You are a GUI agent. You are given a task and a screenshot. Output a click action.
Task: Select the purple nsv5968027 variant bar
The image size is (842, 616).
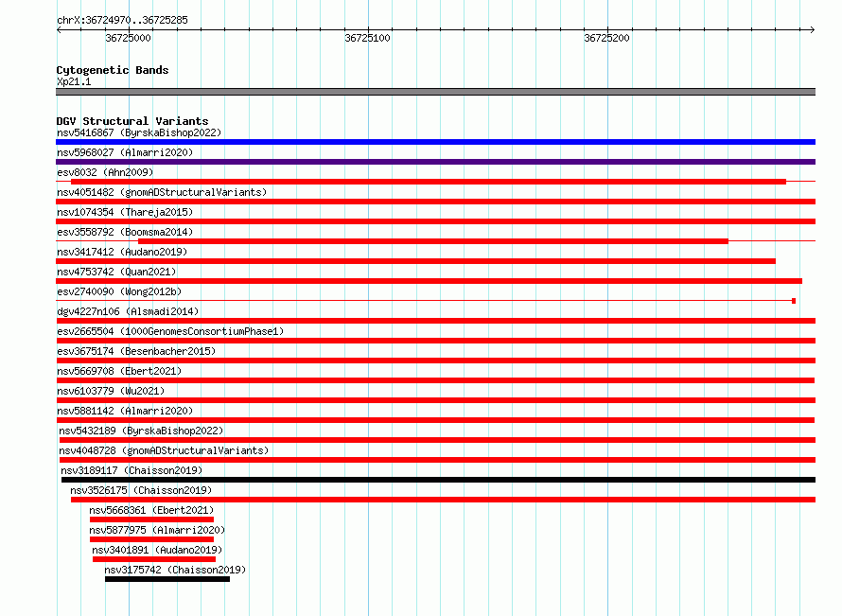click(x=435, y=162)
